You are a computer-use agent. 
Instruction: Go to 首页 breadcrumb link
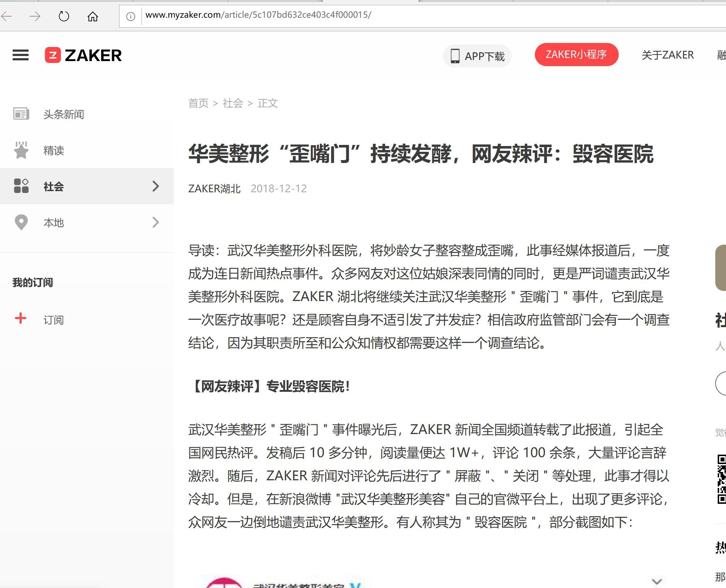[198, 103]
